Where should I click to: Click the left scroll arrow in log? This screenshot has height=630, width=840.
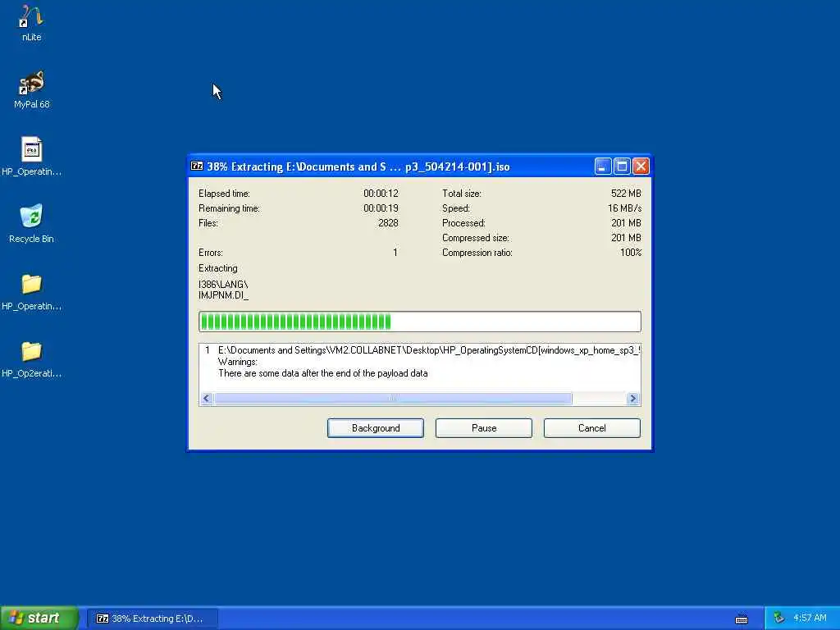pyautogui.click(x=206, y=398)
